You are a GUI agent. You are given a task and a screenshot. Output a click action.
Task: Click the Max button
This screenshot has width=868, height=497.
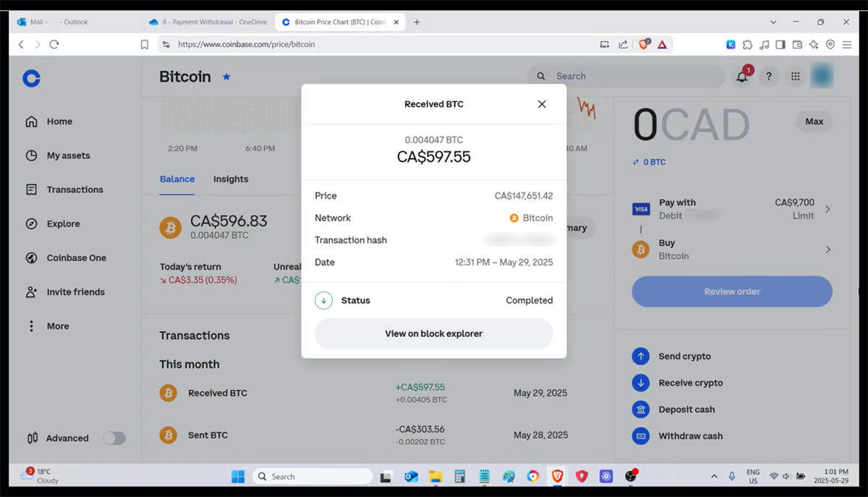click(x=814, y=122)
